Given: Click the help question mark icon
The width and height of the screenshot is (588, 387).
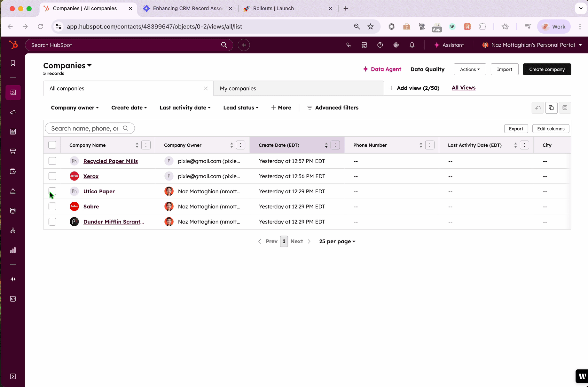Looking at the screenshot, I should point(380,45).
